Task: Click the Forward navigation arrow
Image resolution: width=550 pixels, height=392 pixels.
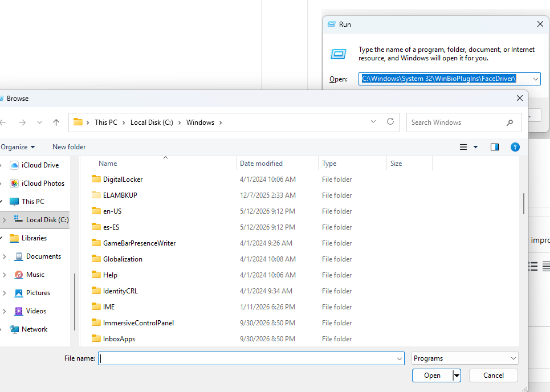Action: click(x=22, y=122)
